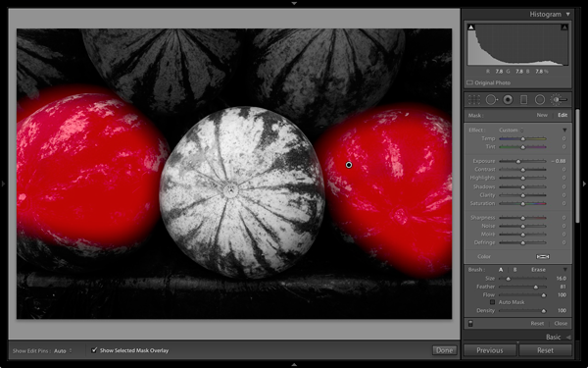Viewport: 588px width, 368px height.
Task: Open the Effect Custom preset dropdown
Action: click(511, 130)
